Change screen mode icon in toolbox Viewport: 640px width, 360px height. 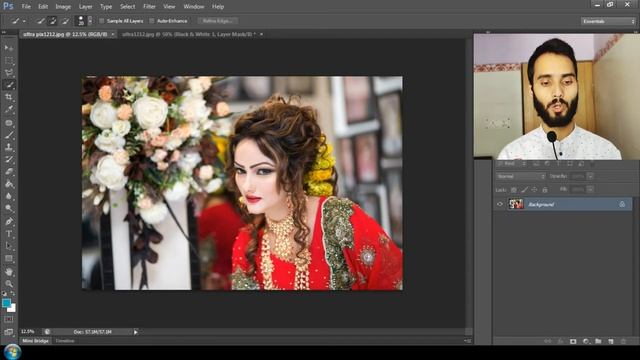9,332
